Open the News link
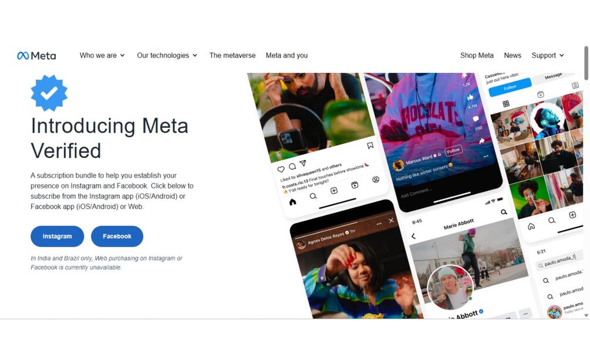 pyautogui.click(x=513, y=55)
